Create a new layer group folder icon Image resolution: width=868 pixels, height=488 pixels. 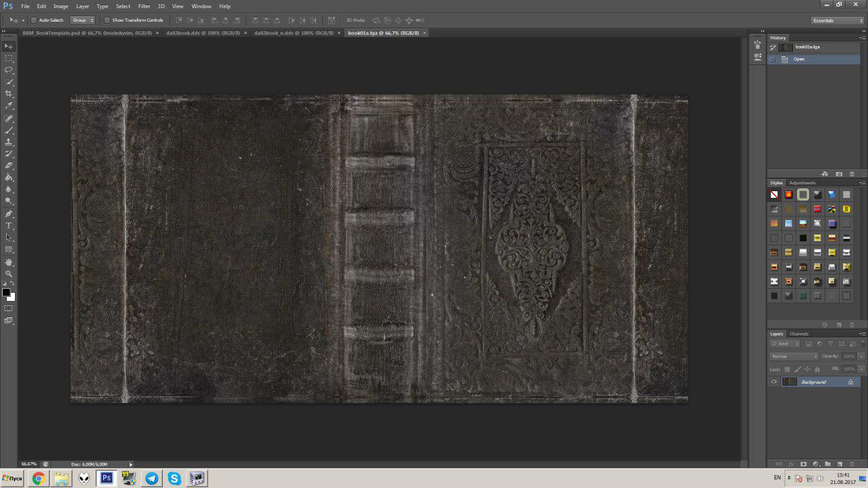(x=827, y=464)
